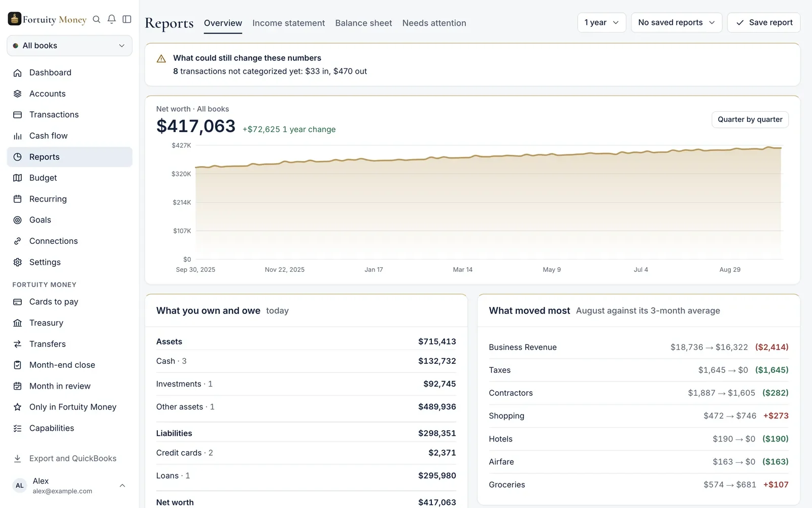The height and width of the screenshot is (508, 812).
Task: Click the Cash flow bar chart icon
Action: click(18, 136)
